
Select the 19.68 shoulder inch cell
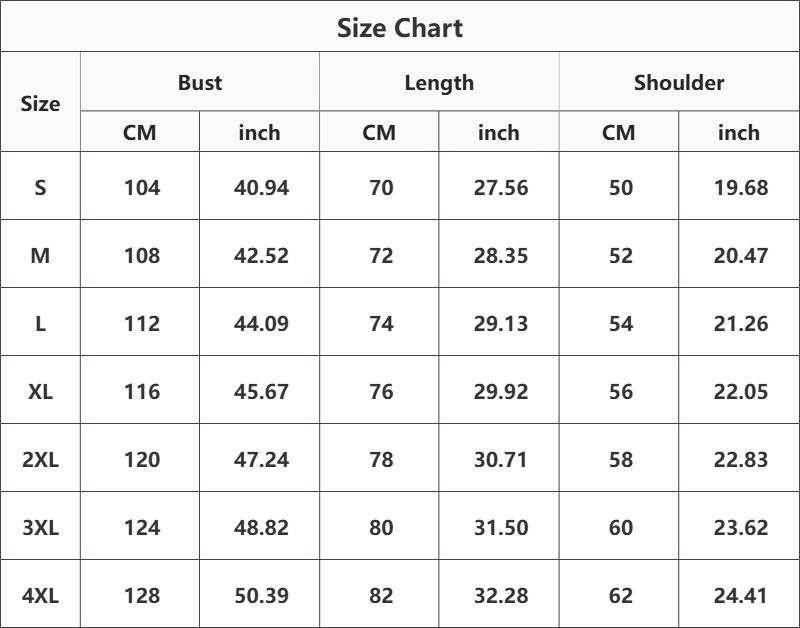click(741, 187)
